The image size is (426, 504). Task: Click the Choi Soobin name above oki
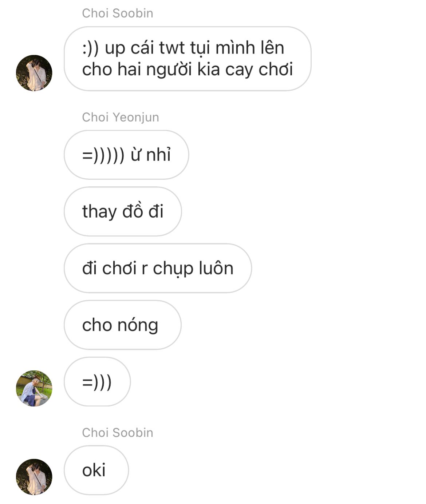pos(118,433)
